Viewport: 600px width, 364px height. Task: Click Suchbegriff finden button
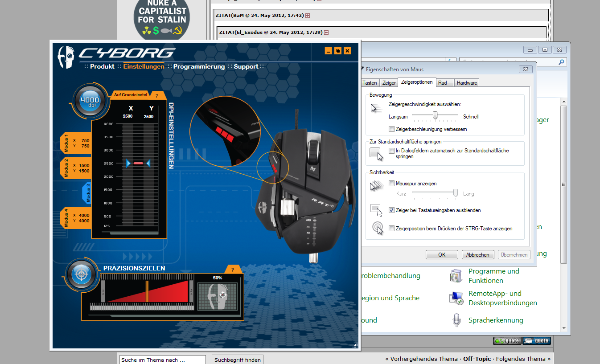tap(238, 360)
